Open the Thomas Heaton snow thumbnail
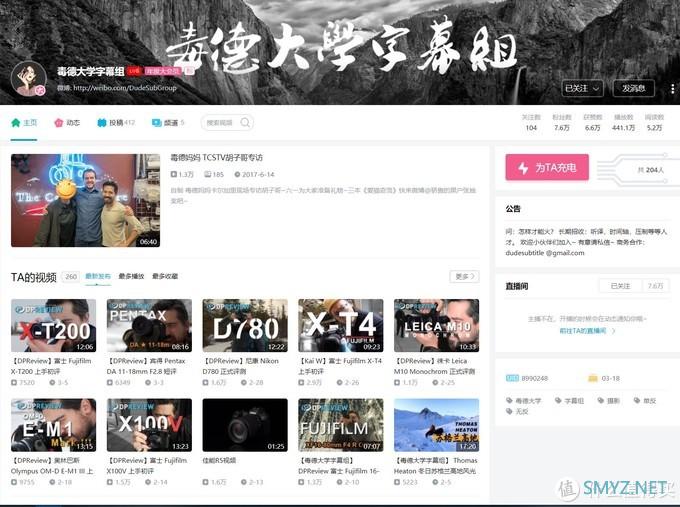The width and height of the screenshot is (680, 507). pos(436,425)
